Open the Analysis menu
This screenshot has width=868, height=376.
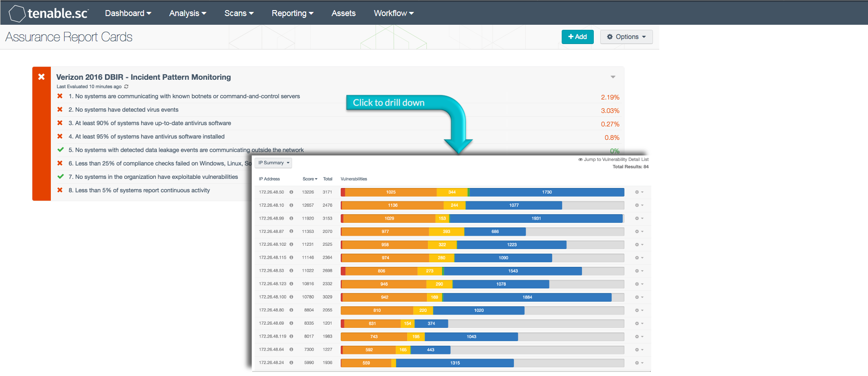pos(188,13)
